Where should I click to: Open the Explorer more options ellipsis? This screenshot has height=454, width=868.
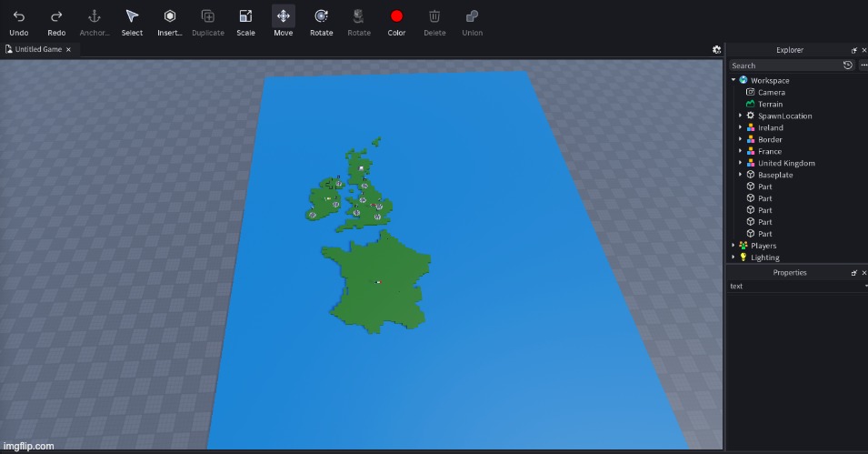(863, 66)
